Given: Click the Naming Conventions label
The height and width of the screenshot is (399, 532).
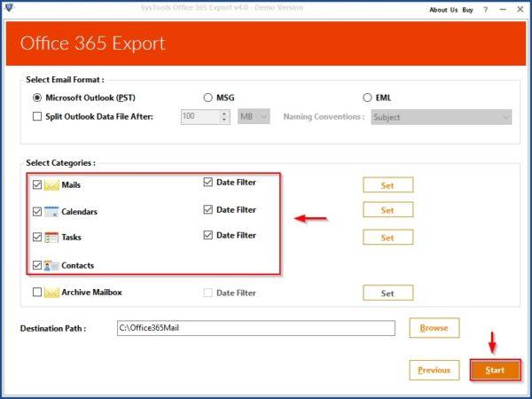Looking at the screenshot, I should (324, 117).
